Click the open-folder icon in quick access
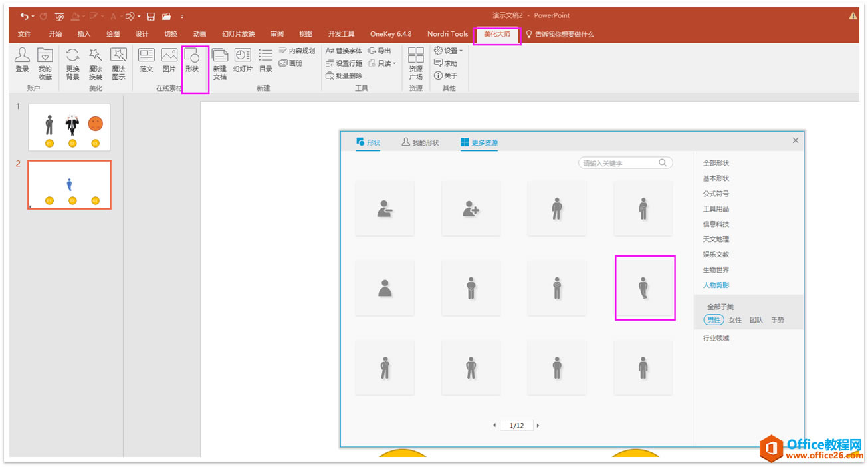The width and height of the screenshot is (868, 467). [x=166, y=16]
